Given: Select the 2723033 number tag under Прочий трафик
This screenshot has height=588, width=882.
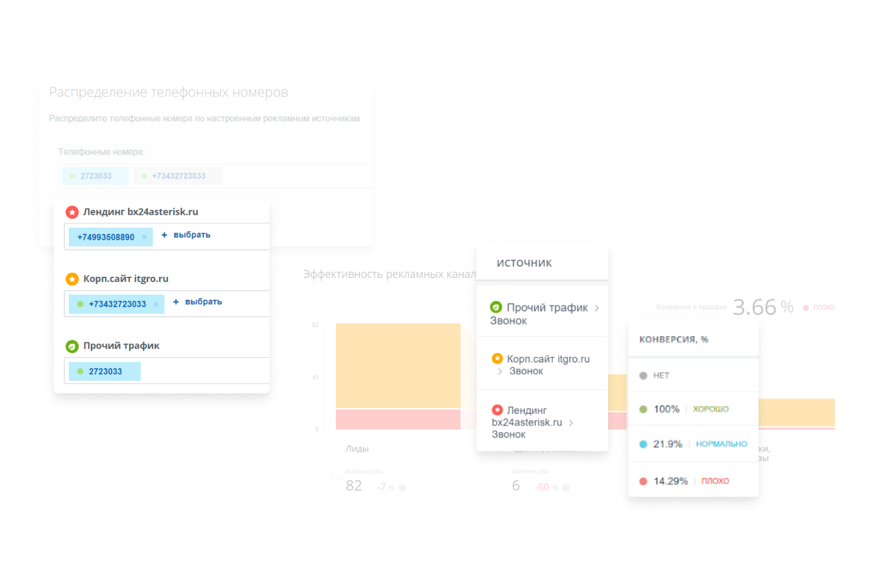Looking at the screenshot, I should (x=105, y=372).
